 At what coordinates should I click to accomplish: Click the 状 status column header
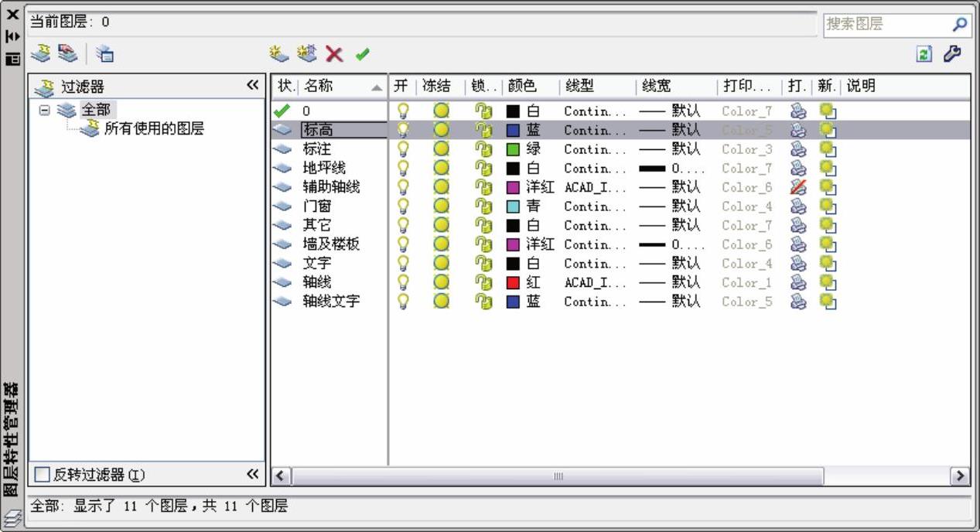click(x=285, y=86)
